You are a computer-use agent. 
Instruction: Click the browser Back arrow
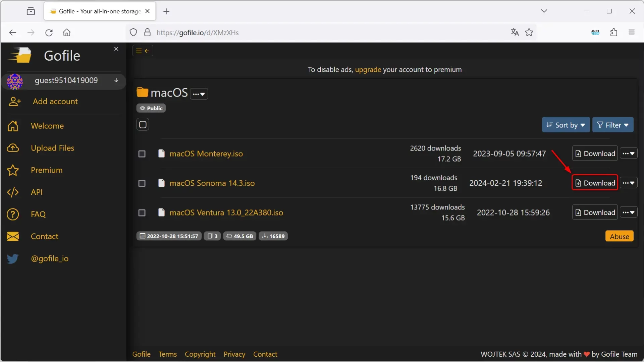tap(13, 33)
